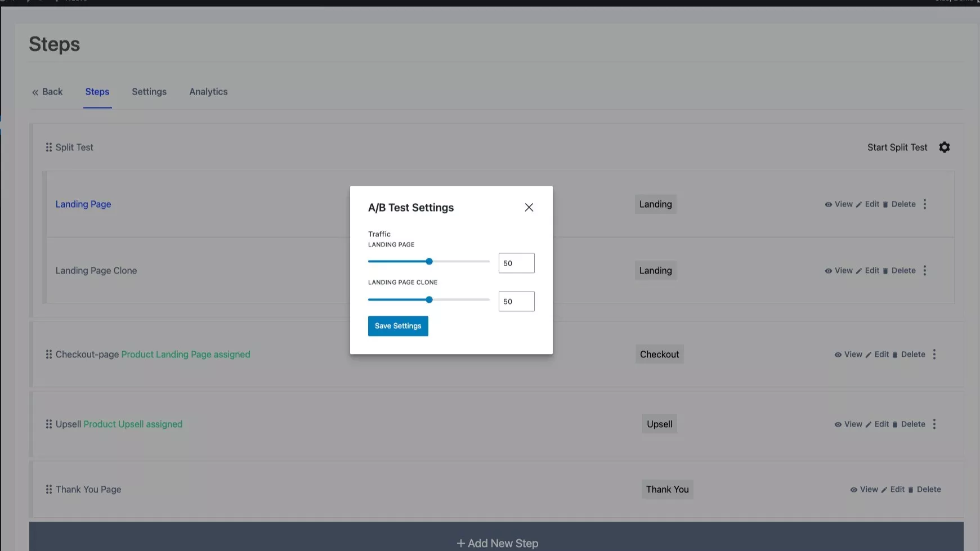Image resolution: width=980 pixels, height=551 pixels.
Task: View the Upsell step
Action: (848, 424)
